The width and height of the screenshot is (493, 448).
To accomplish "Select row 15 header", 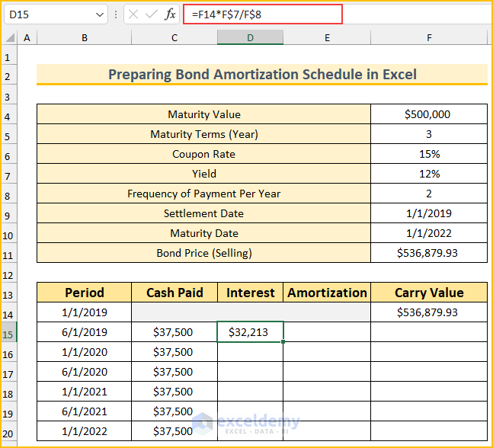I will click(x=8, y=332).
